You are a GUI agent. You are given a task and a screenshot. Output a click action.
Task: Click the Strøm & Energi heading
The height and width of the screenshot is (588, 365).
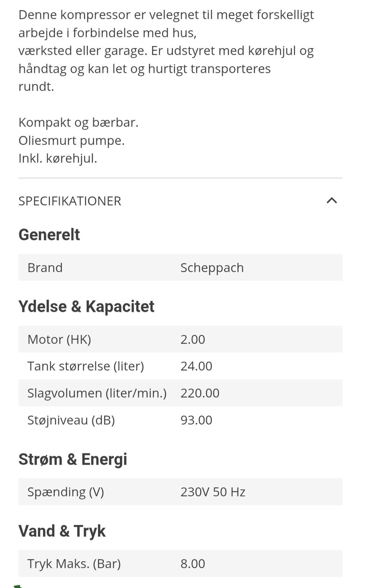[x=73, y=459]
